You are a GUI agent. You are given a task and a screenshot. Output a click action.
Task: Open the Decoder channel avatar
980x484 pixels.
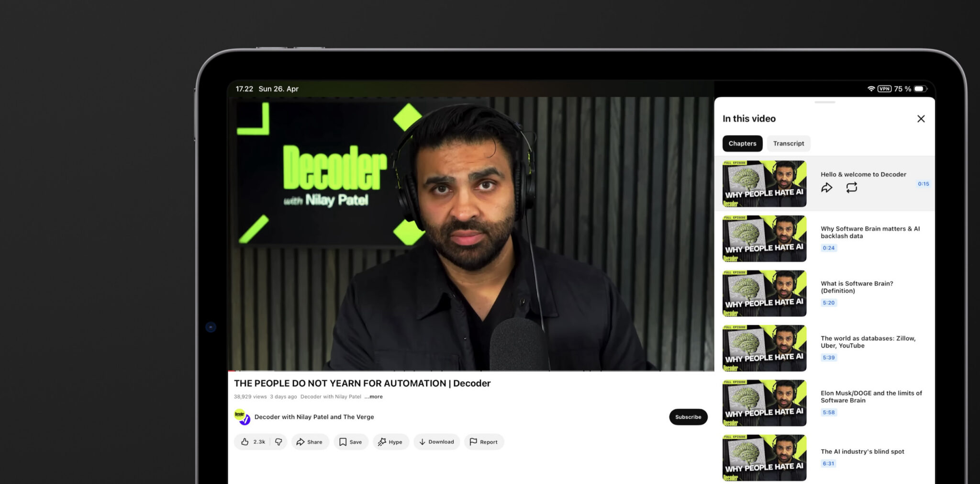click(242, 417)
